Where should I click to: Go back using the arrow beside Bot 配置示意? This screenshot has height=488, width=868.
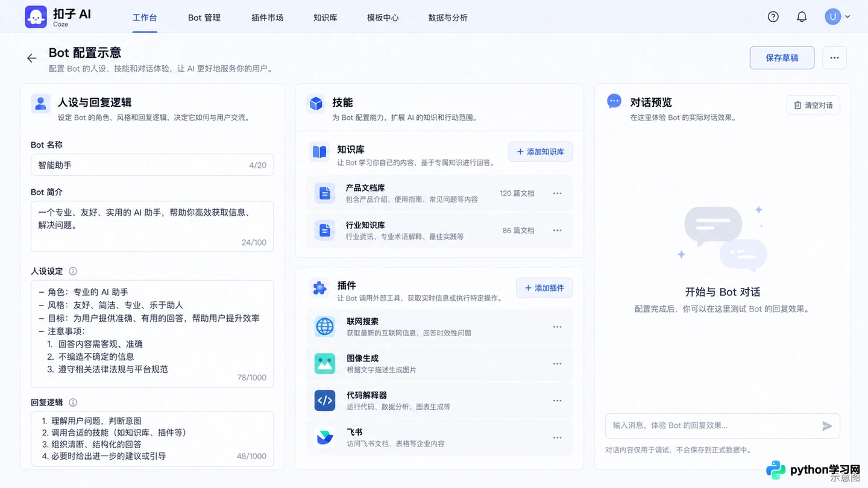pos(31,58)
